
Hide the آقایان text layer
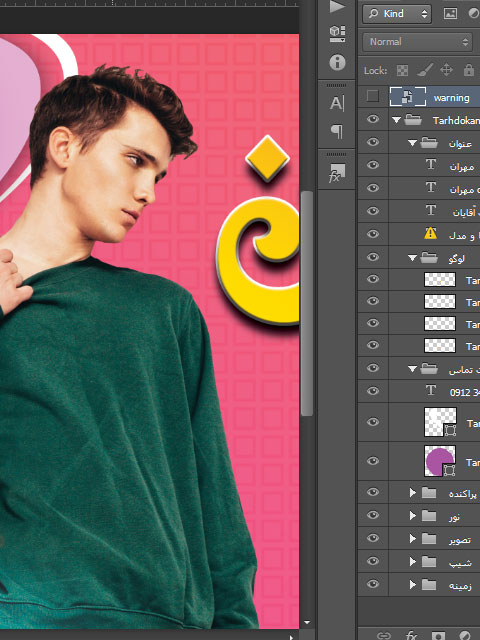[x=373, y=211]
